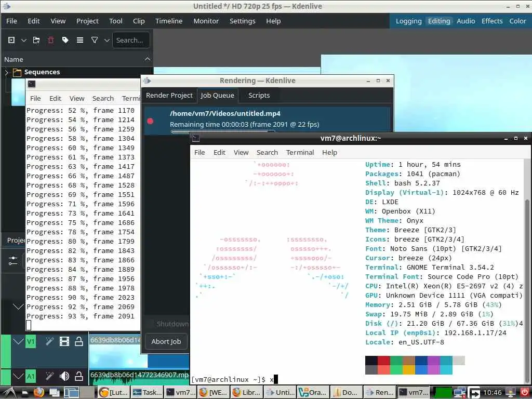Screen dimensions: 532x399
Task: Select the Sequences folder in bin
Action: click(42, 72)
